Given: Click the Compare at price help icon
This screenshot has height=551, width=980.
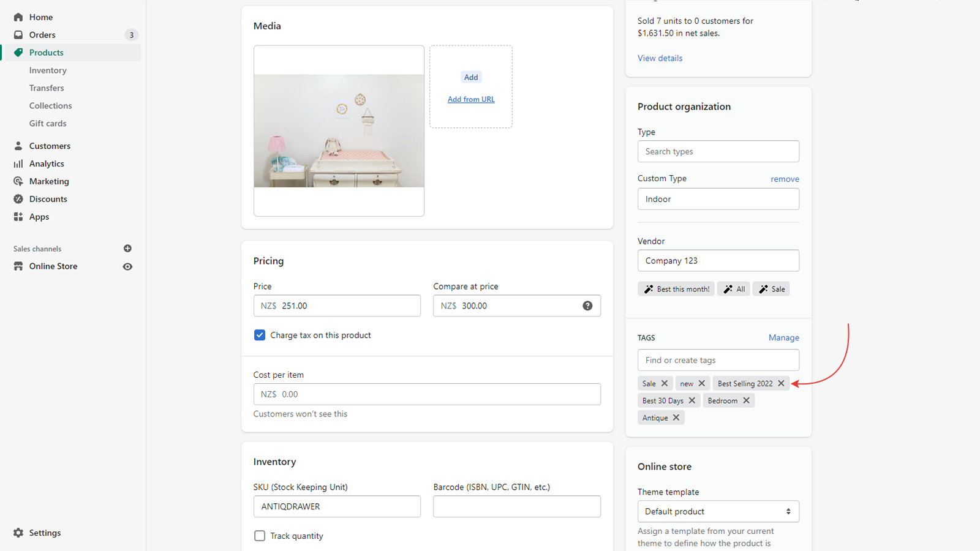Looking at the screenshot, I should point(587,305).
